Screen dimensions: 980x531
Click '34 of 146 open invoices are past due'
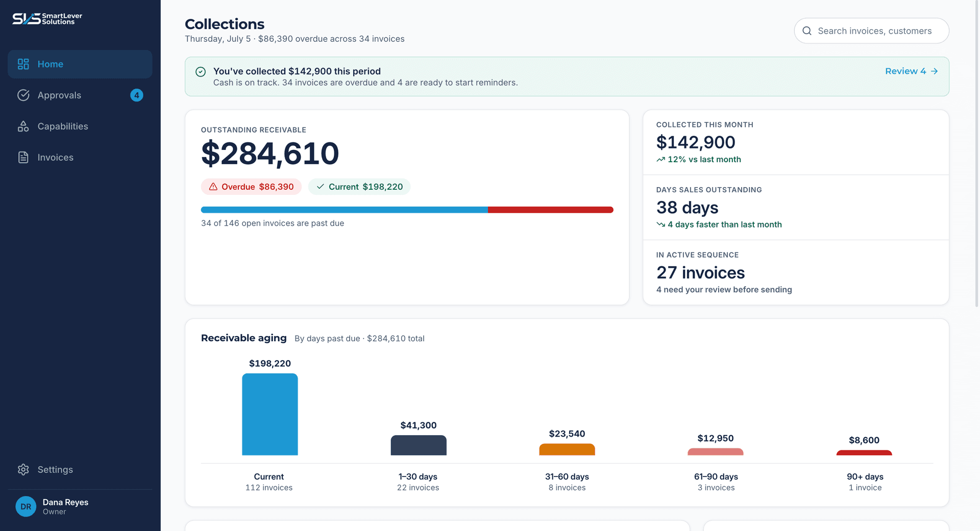[273, 223]
